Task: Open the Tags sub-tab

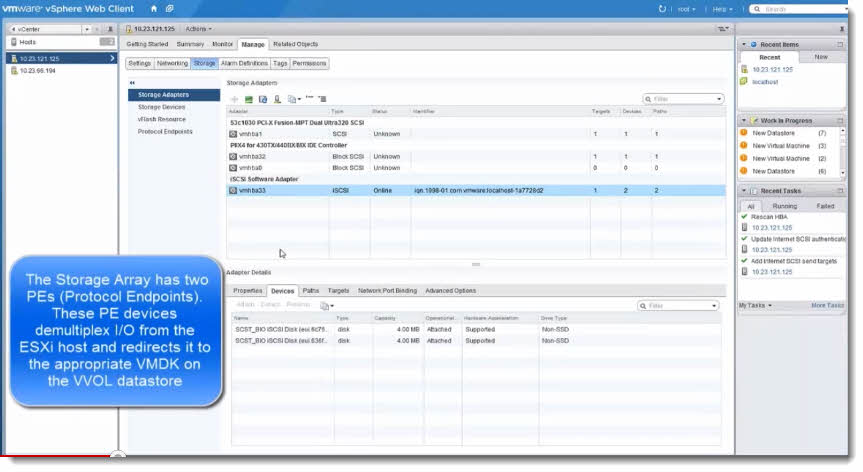Action: click(x=280, y=63)
